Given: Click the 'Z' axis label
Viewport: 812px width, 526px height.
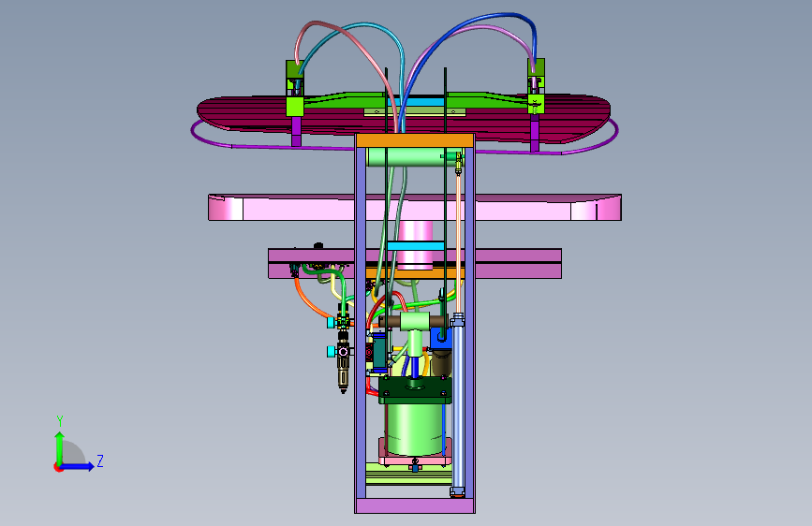Looking at the screenshot, I should (100, 460).
